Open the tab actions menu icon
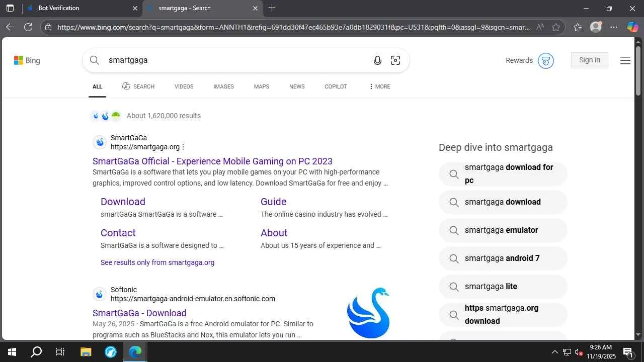 click(x=10, y=8)
